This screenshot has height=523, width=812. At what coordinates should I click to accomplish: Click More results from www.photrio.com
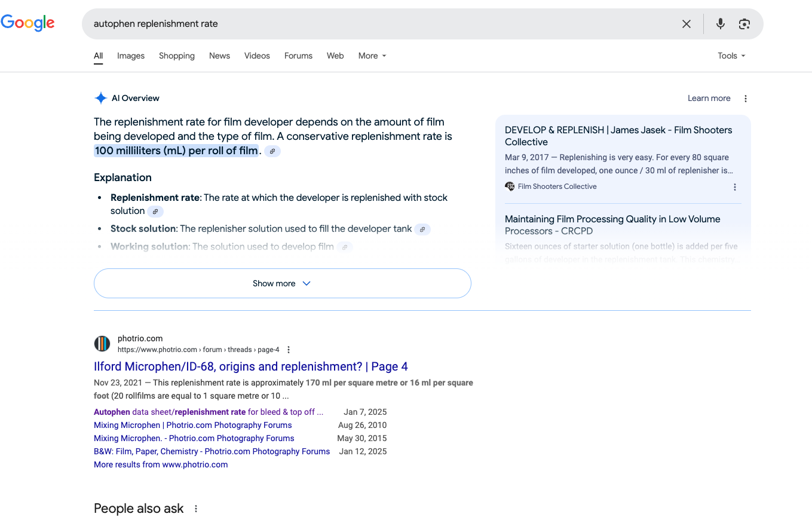coord(161,464)
